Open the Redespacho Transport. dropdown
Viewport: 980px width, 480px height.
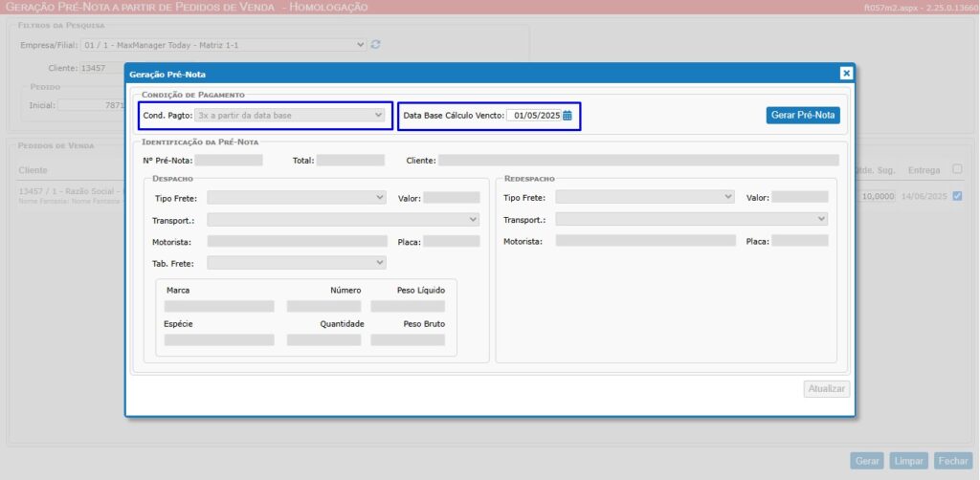[x=692, y=220]
